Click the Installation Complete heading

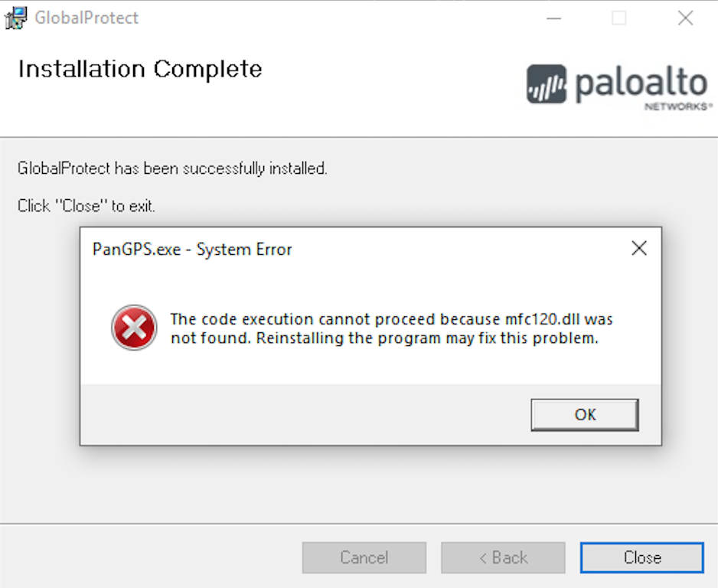(140, 69)
